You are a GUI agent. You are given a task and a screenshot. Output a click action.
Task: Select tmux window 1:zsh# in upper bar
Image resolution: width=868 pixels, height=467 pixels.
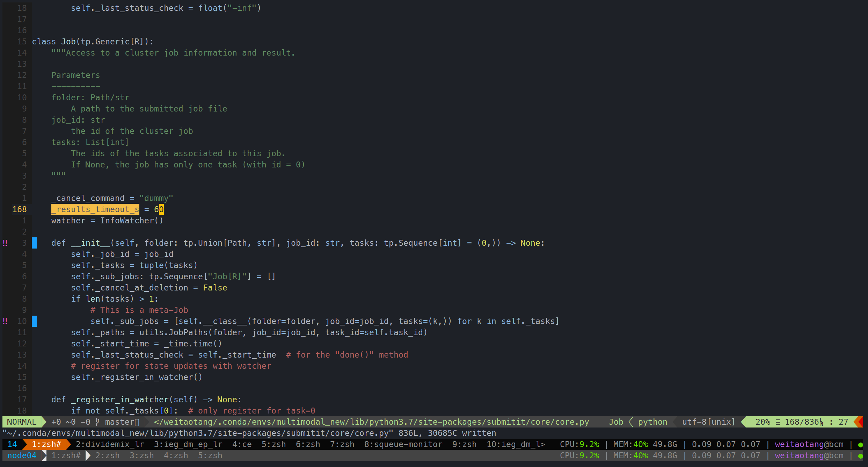[46, 444]
